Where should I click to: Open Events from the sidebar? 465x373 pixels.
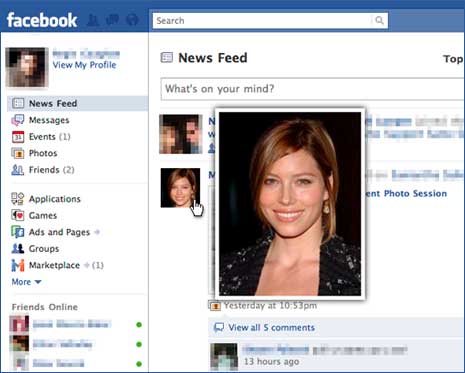click(x=41, y=137)
